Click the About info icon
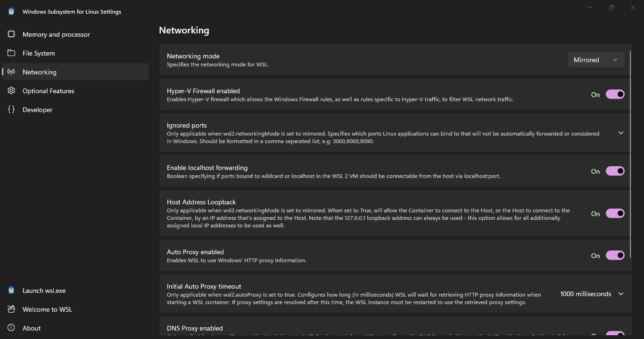 pos(11,328)
